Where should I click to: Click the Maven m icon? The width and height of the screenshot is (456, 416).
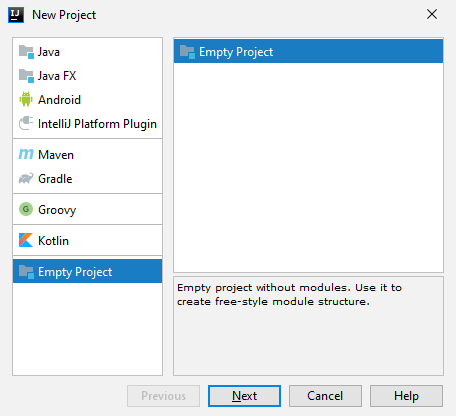click(x=26, y=154)
